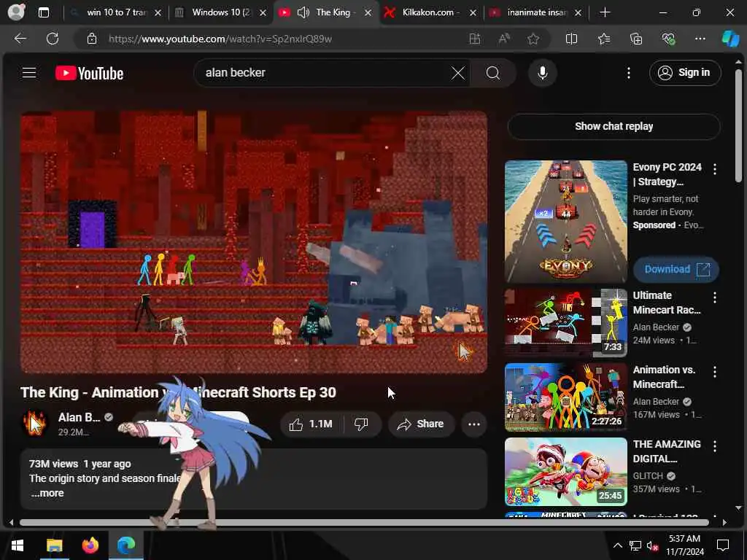Go to the YouTube home logo
This screenshot has width=747, height=560.
(x=89, y=73)
